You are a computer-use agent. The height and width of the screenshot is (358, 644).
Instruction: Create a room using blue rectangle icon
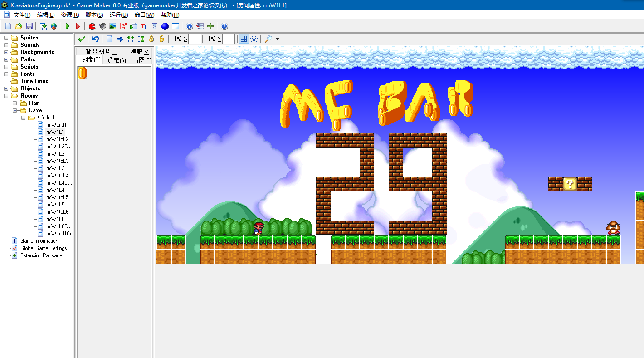click(x=176, y=26)
